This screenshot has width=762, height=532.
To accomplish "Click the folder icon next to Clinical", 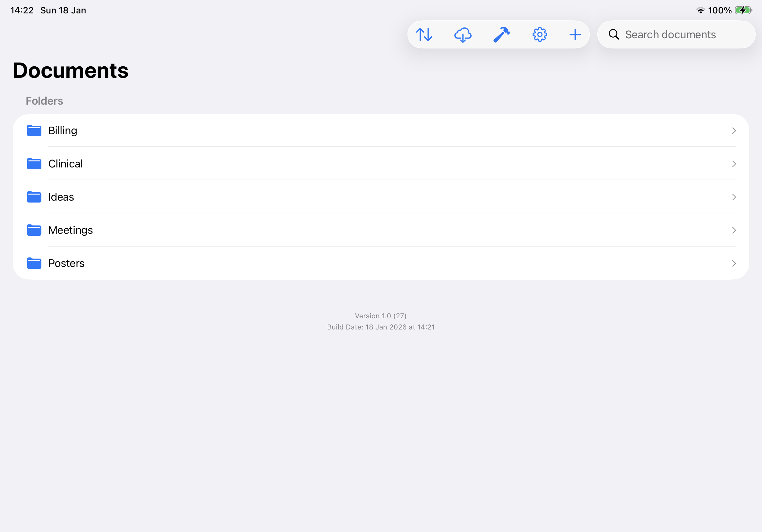I will tap(34, 164).
